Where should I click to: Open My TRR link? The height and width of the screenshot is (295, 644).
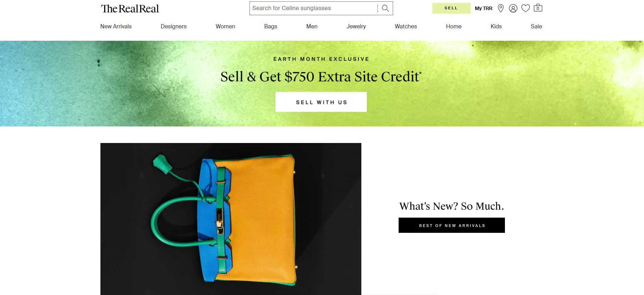(x=484, y=8)
